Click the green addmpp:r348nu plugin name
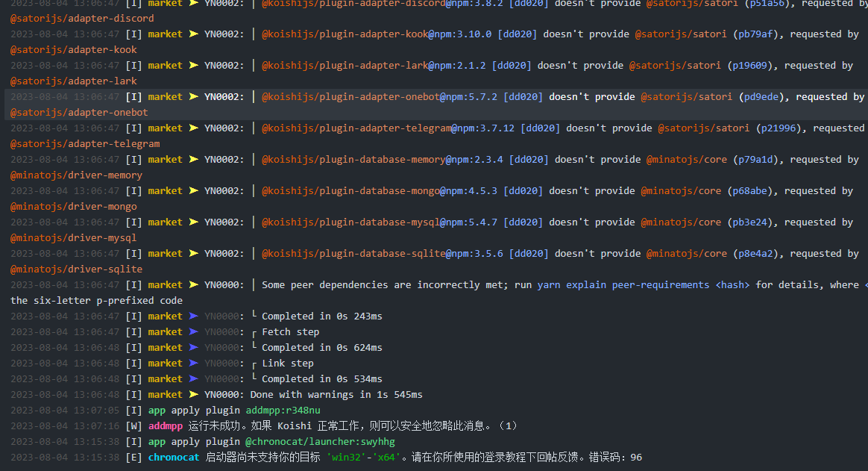Viewport: 868px width, 471px height. [x=283, y=410]
